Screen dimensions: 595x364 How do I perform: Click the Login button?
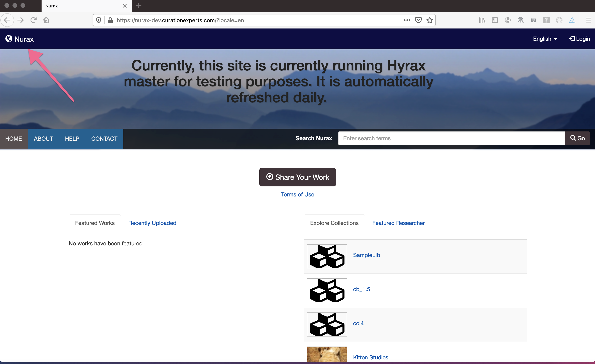point(579,39)
